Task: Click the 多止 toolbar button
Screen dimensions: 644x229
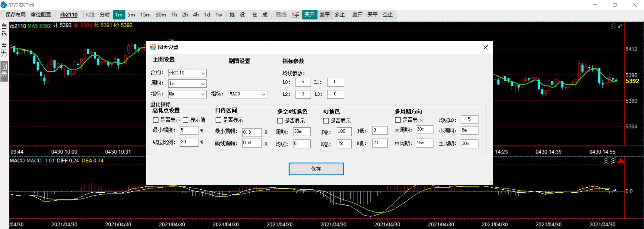Action: point(340,15)
